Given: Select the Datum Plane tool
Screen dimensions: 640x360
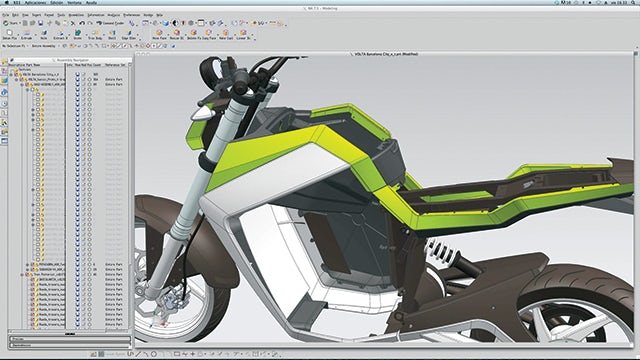Looking at the screenshot, I should point(9,35).
